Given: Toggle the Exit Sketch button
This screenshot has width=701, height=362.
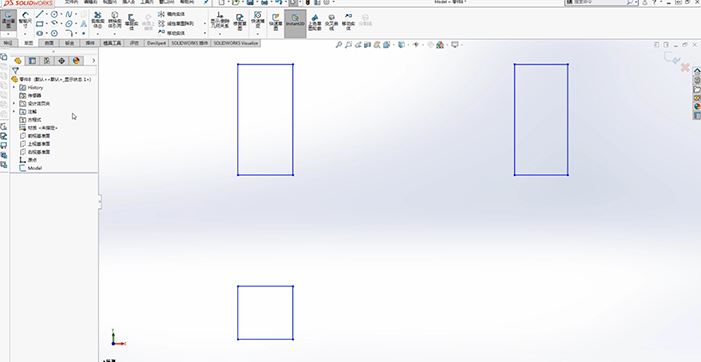Looking at the screenshot, I should point(8,21).
